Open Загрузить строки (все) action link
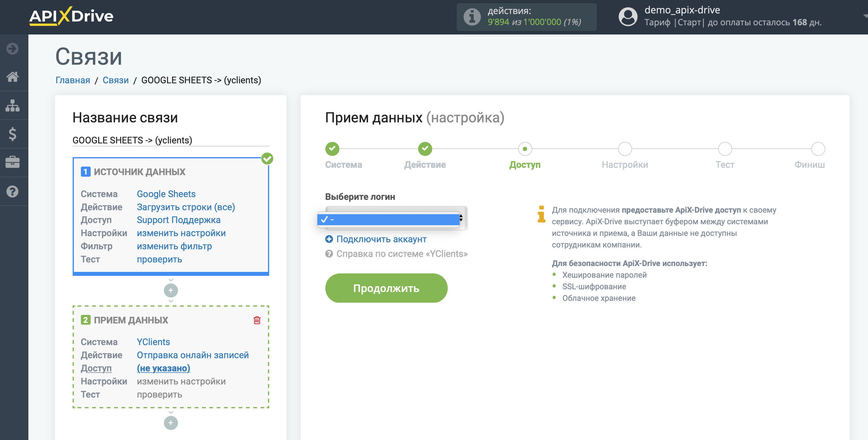Screen dimensions: 868x440 [186, 207]
